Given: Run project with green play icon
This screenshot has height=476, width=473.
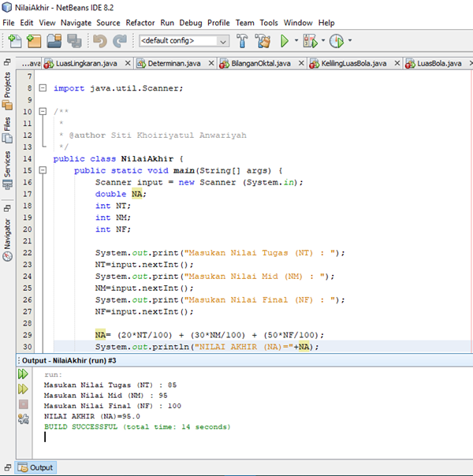Looking at the screenshot, I should [284, 41].
